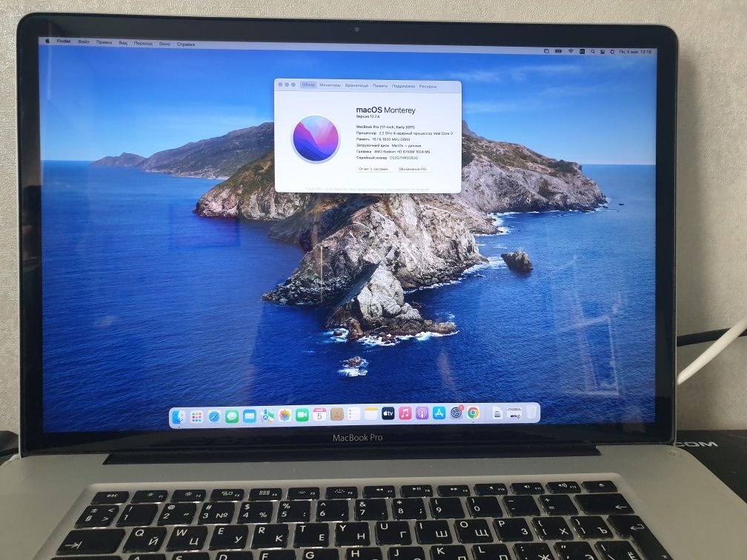
Task: Open the Вид menu
Action: click(123, 43)
